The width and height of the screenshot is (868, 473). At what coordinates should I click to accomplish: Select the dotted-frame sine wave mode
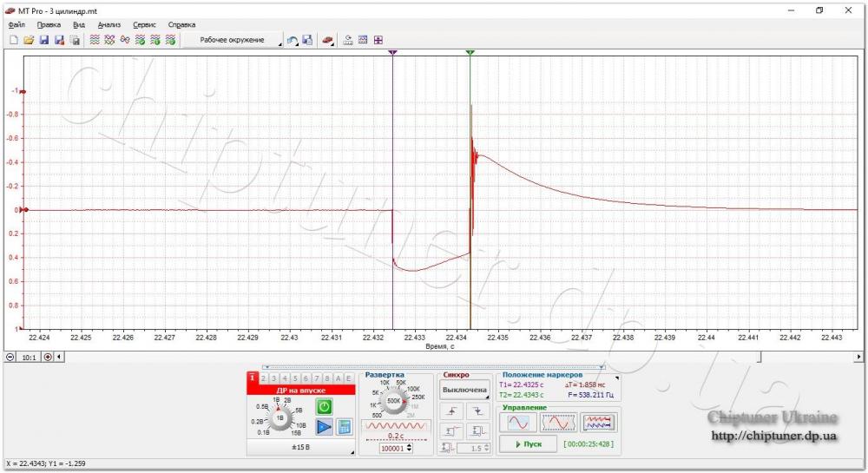(x=558, y=423)
